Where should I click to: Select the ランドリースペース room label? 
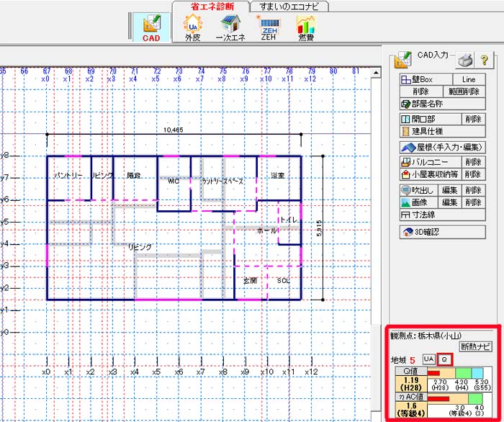click(222, 181)
